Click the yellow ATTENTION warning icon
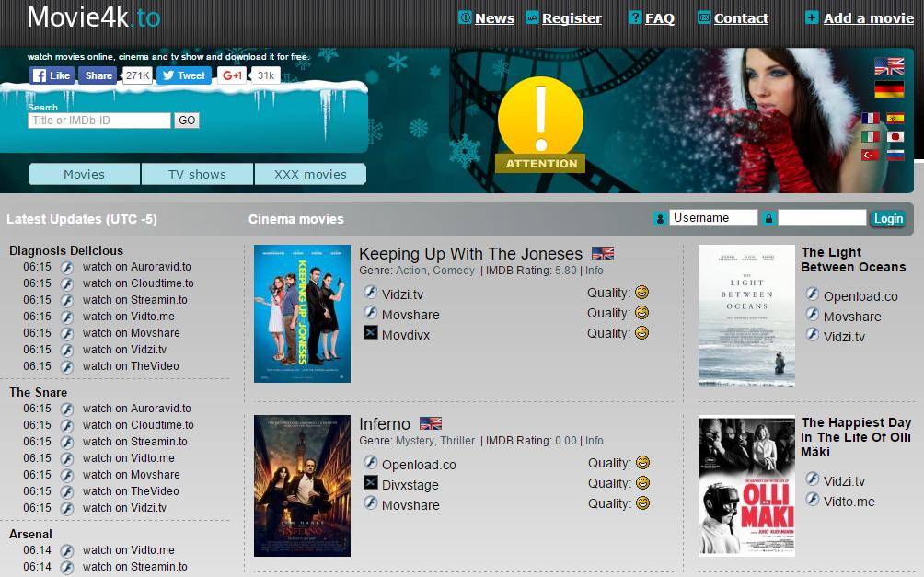The width and height of the screenshot is (924, 577). pyautogui.click(x=540, y=124)
